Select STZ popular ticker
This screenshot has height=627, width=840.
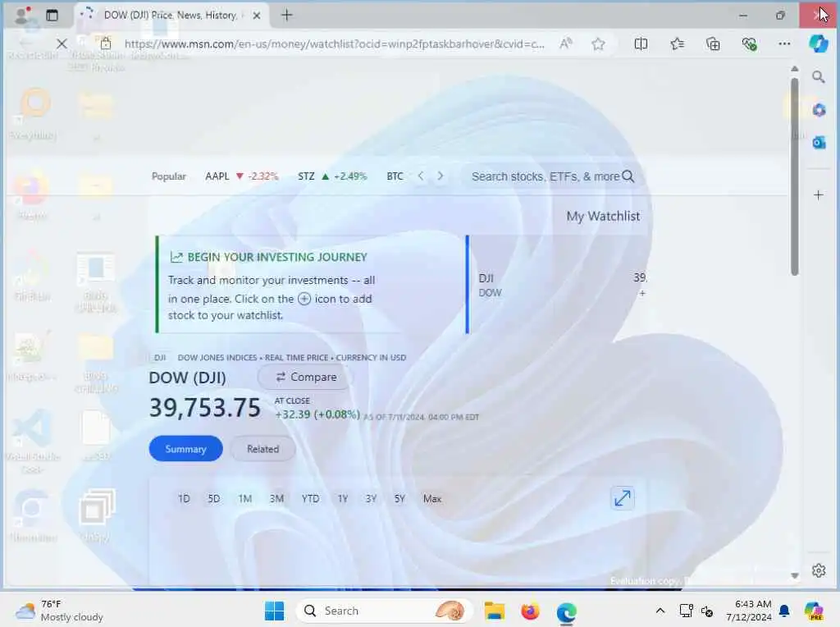(x=332, y=176)
